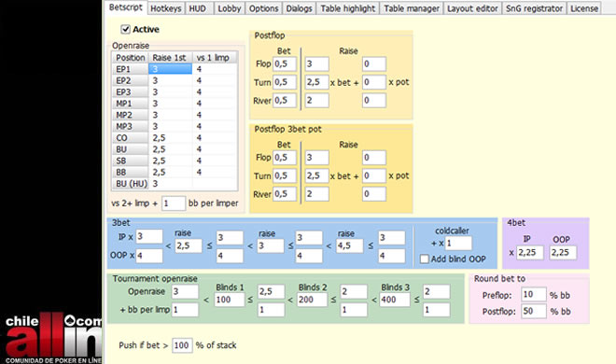Edit Push if bet % of stack field
Viewport: 616px width, 364px height.
coord(182,345)
